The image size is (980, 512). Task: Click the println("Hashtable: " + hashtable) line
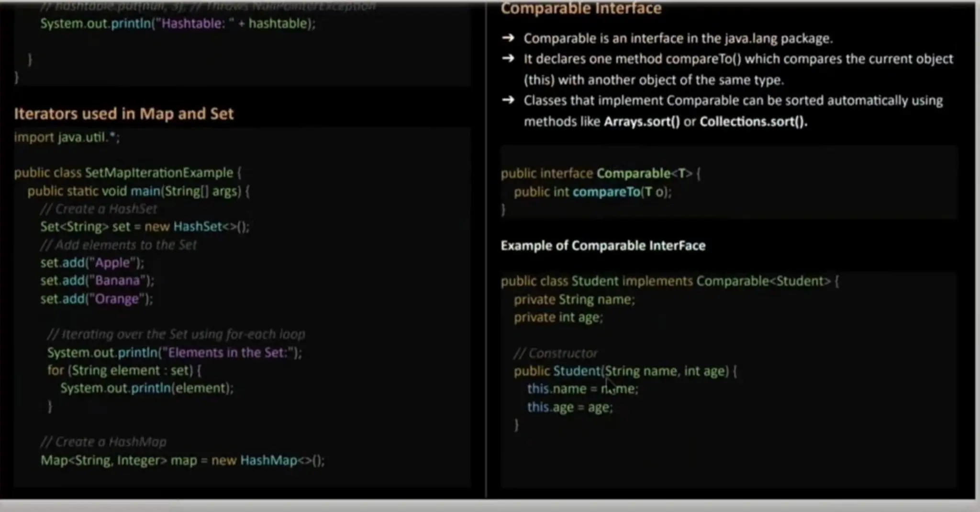(178, 23)
